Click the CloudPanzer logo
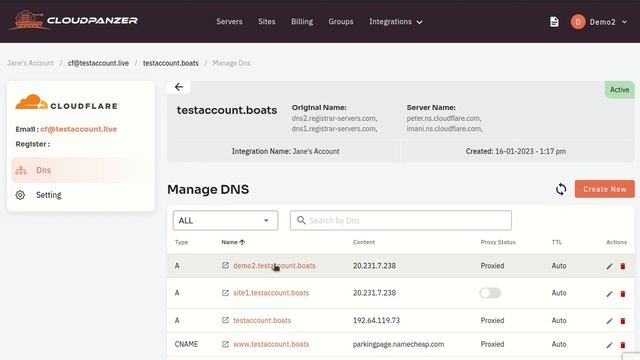 pos(73,20)
